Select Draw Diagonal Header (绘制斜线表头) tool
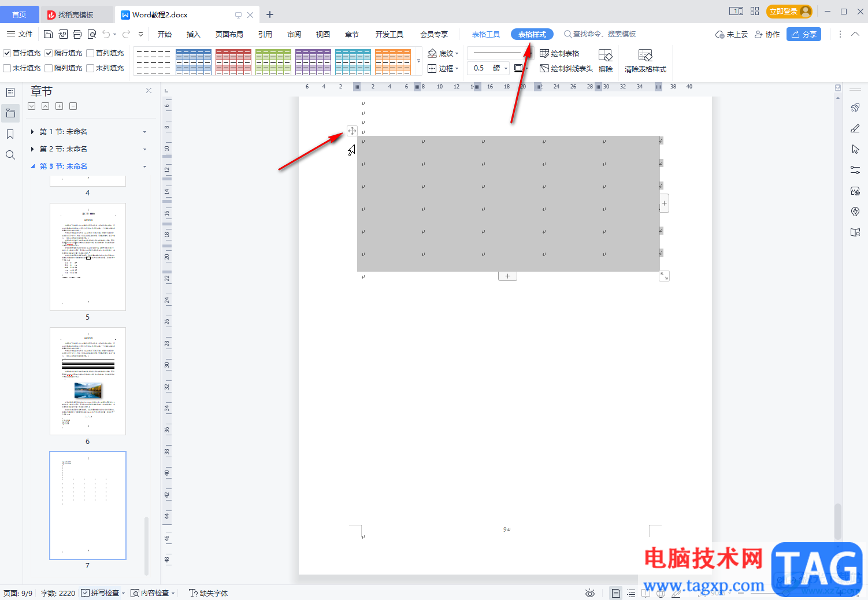Image resolution: width=868 pixels, height=600 pixels. pos(566,68)
